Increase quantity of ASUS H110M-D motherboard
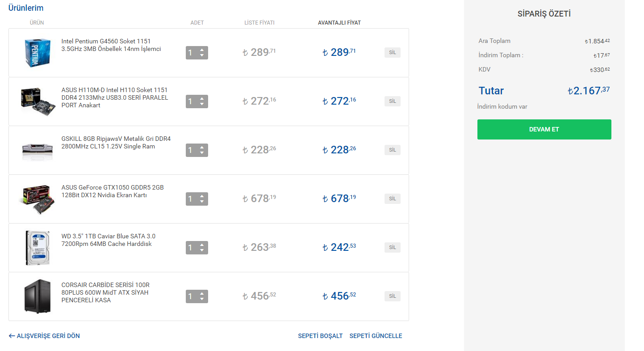Screen dimensions: 644x351 [202, 99]
